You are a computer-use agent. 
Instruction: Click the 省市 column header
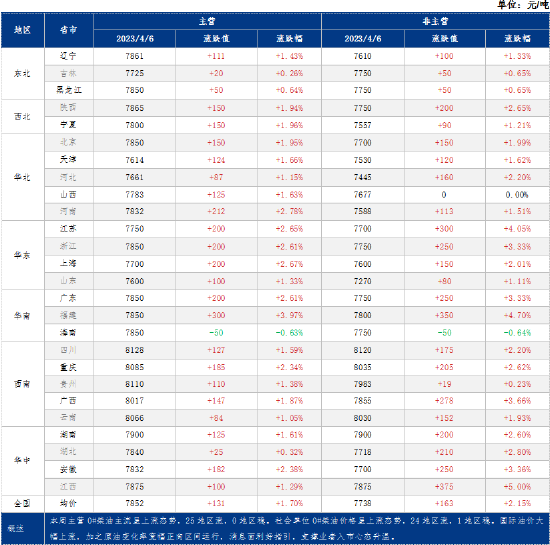click(x=68, y=30)
